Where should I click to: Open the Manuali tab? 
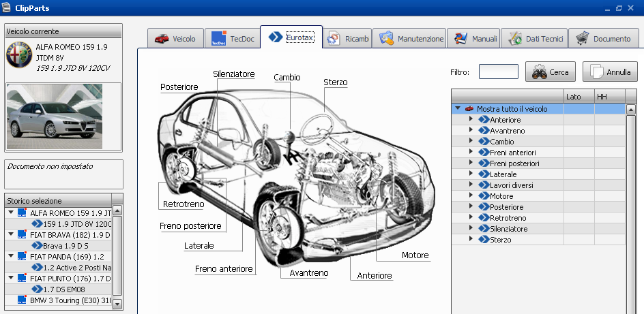point(473,39)
